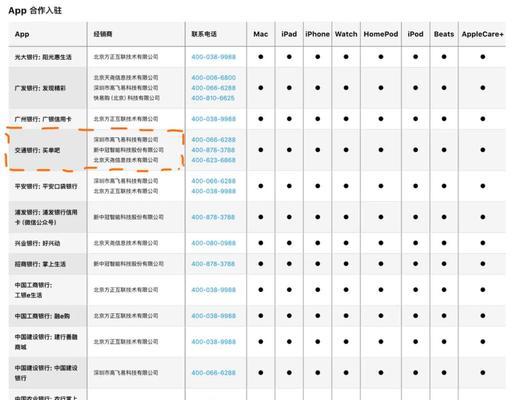Click the Mac dot in the 光大银行 row

[x=261, y=57]
